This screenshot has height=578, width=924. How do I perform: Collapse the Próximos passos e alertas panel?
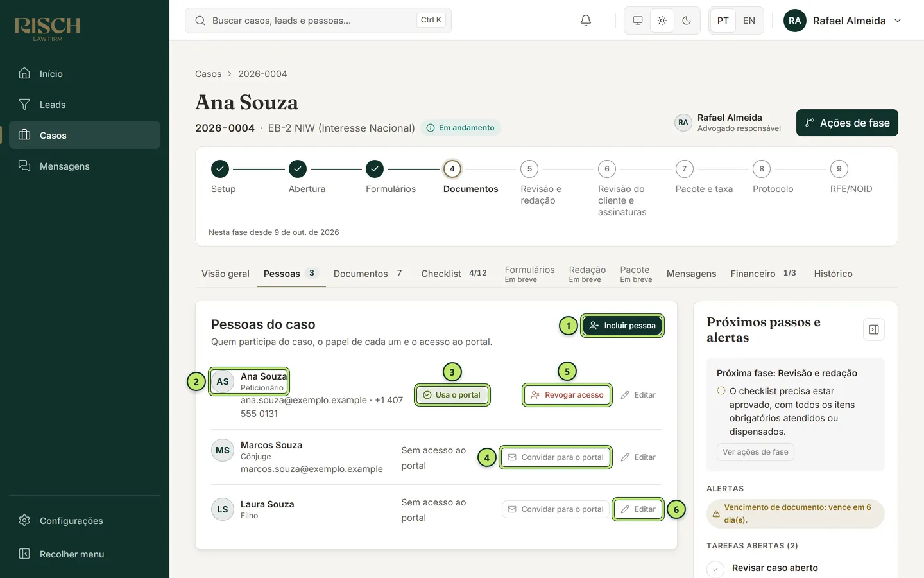[x=874, y=329]
